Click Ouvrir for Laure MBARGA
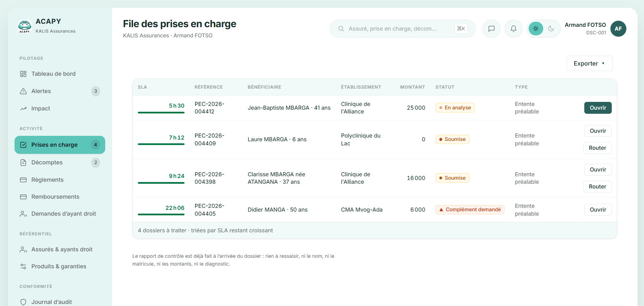The width and height of the screenshot is (644, 306). pyautogui.click(x=598, y=131)
